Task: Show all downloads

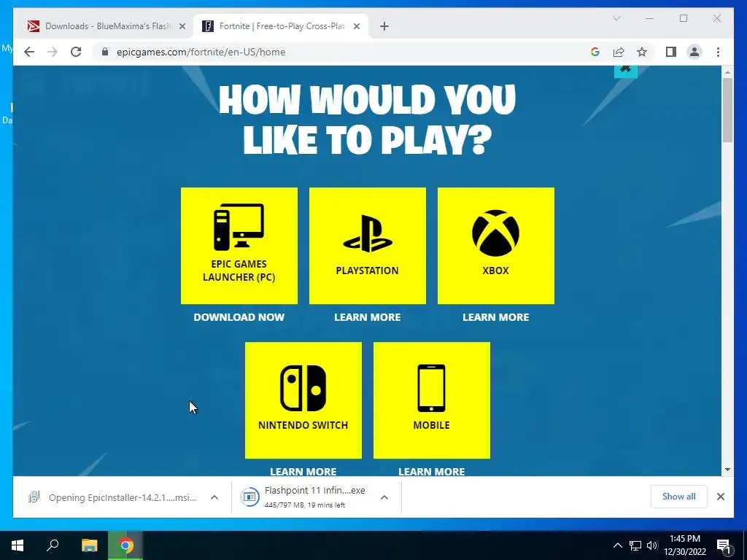Action: (x=679, y=497)
